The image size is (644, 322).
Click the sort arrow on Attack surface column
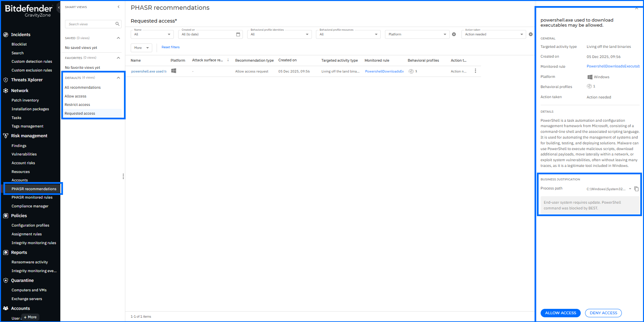click(x=228, y=60)
